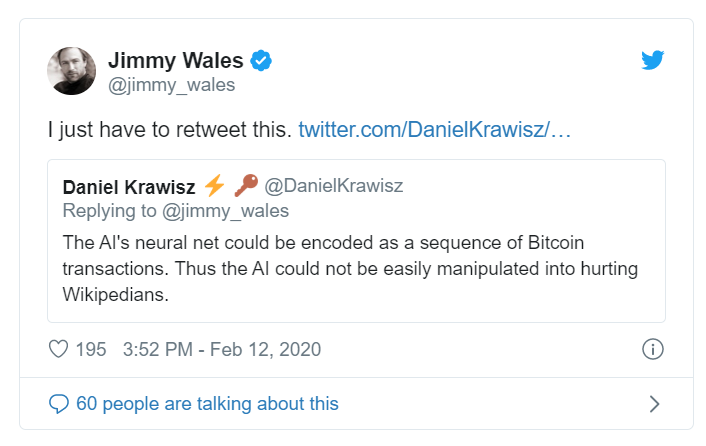Image resolution: width=706 pixels, height=446 pixels.
Task: Open the Twitter bird logo
Action: click(652, 61)
